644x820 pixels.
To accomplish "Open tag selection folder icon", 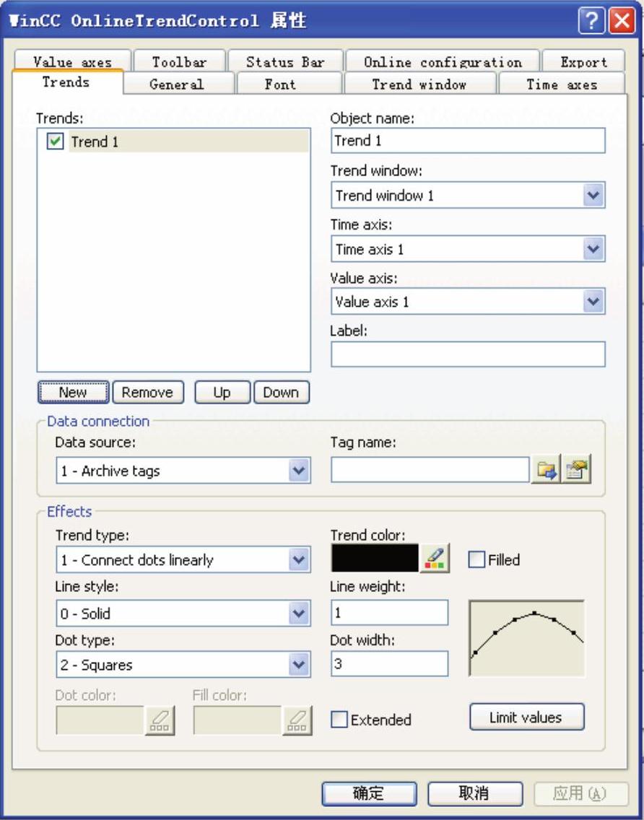I will click(x=546, y=468).
